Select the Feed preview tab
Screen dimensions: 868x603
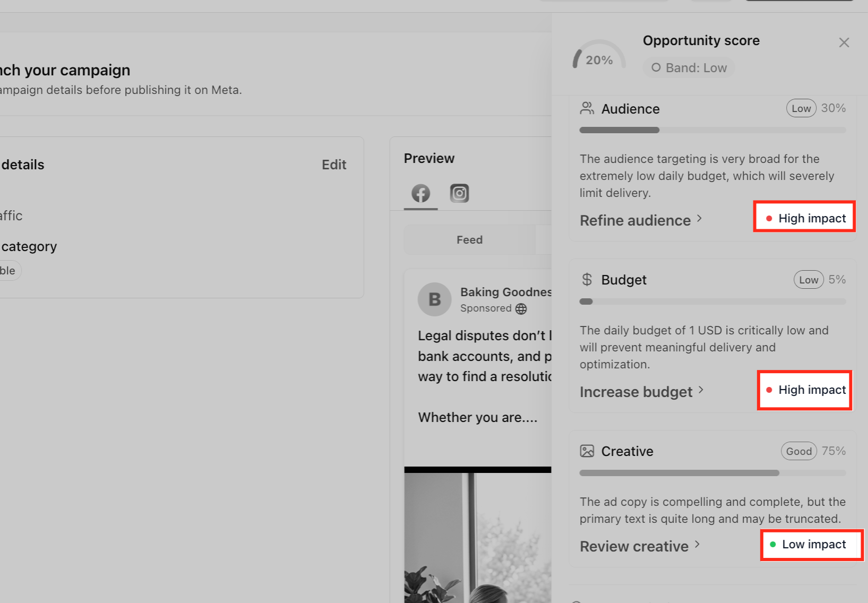click(470, 240)
